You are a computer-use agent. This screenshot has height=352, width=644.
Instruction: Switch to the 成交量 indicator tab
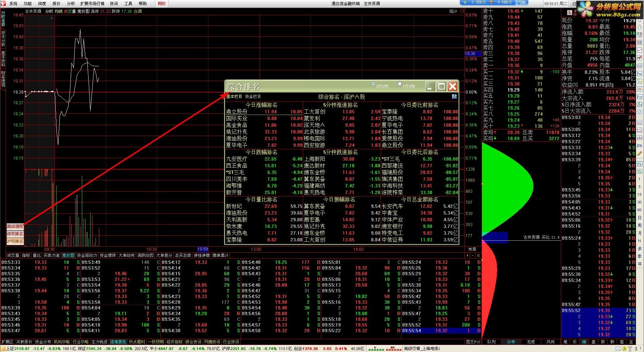[13, 255]
